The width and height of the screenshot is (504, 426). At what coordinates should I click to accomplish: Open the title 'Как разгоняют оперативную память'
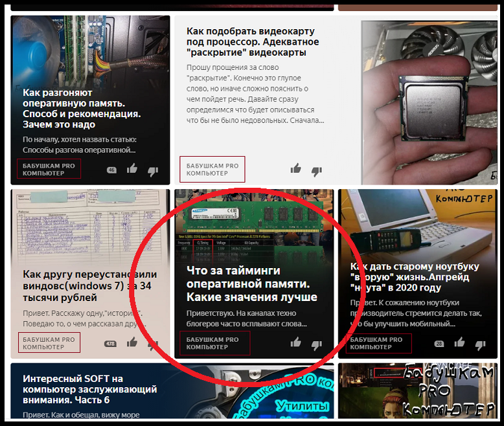coord(82,109)
